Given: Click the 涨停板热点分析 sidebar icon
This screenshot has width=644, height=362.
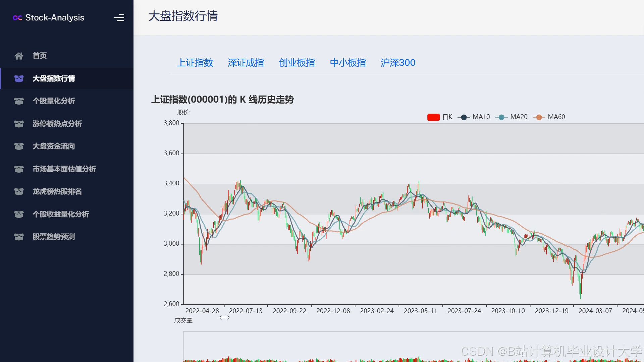Looking at the screenshot, I should click(19, 124).
